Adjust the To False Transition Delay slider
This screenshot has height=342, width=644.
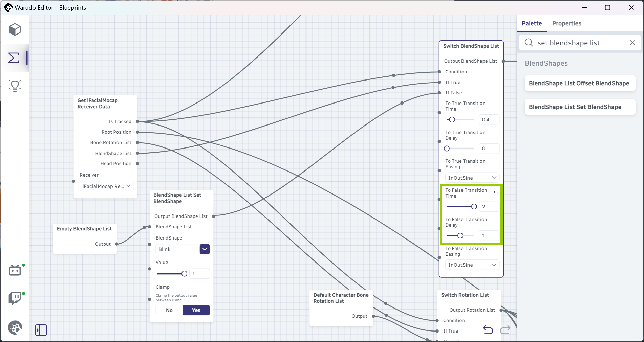[460, 236]
